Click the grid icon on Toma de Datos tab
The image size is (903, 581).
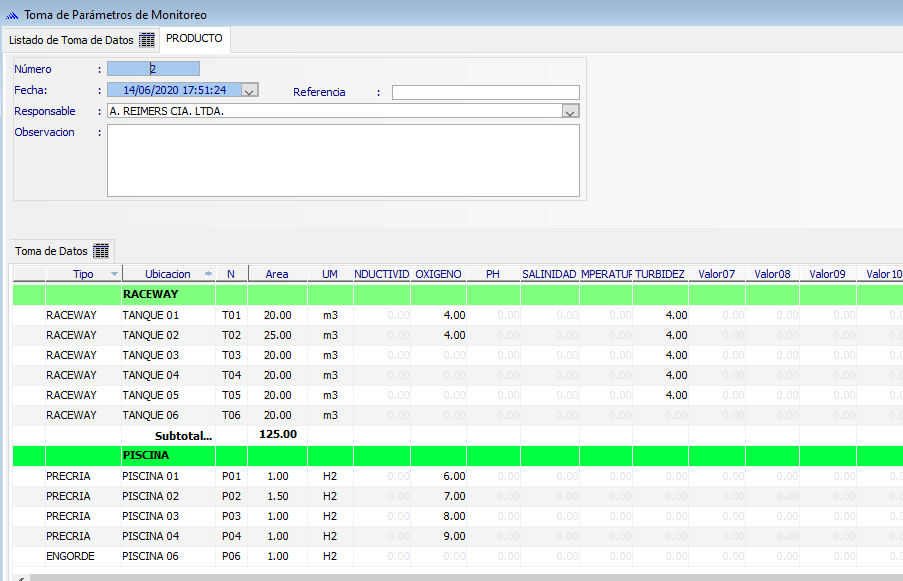pos(101,251)
